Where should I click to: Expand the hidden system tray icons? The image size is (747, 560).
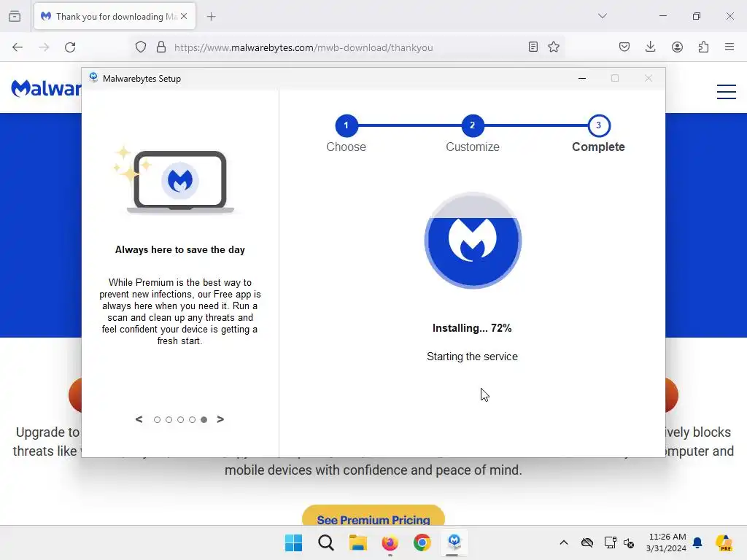[564, 542]
